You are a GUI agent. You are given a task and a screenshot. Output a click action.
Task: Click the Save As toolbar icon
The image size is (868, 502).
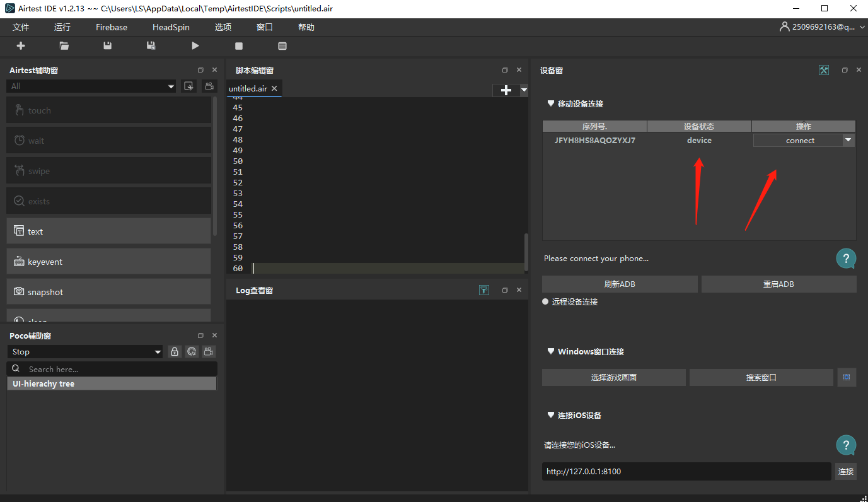pos(151,46)
